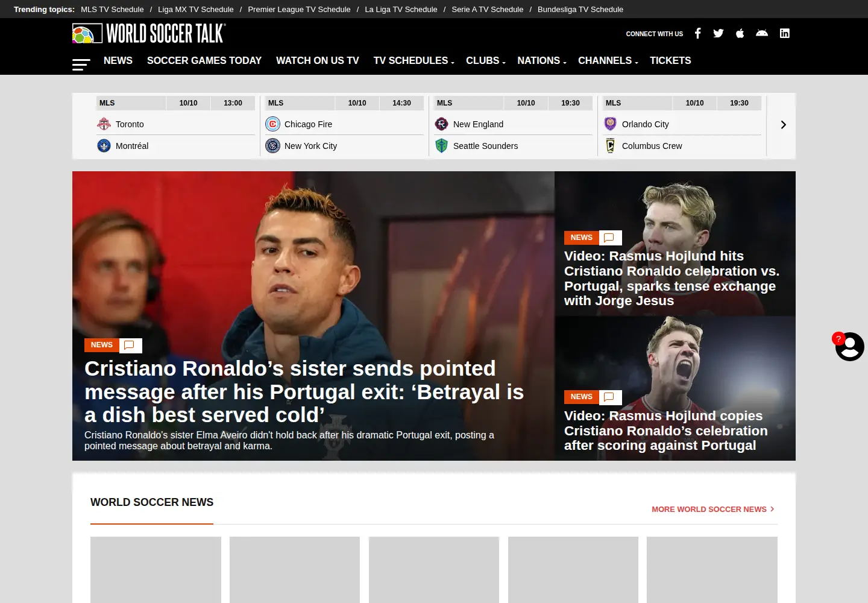868x603 pixels.
Task: Click the Chicago Fire team crest
Action: pyautogui.click(x=273, y=124)
